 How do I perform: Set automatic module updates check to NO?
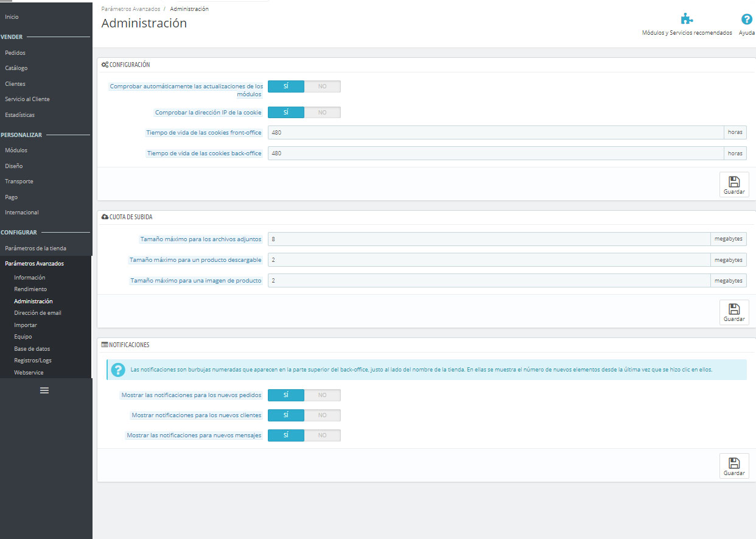coord(323,86)
